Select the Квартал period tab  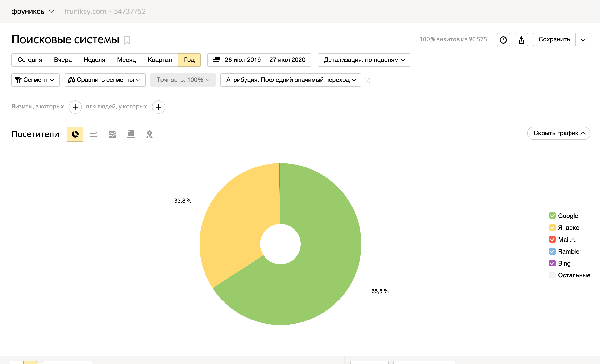coord(160,60)
